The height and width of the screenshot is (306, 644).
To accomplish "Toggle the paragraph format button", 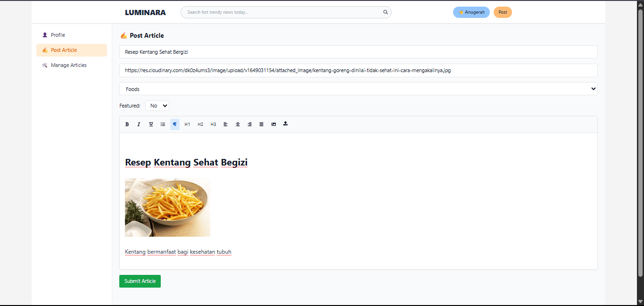I will pos(175,124).
